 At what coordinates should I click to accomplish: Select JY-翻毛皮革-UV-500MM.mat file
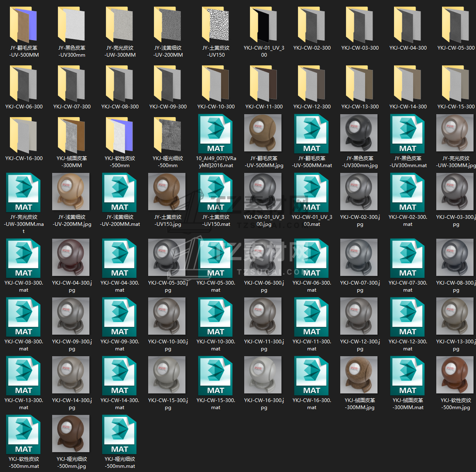[x=311, y=134]
